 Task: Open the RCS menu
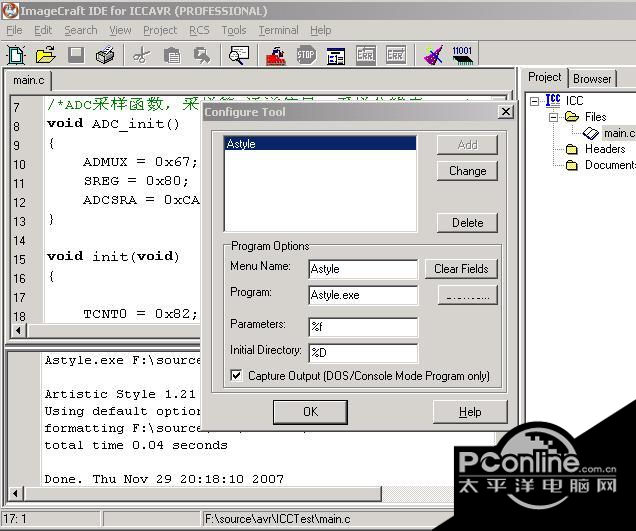coord(199,30)
